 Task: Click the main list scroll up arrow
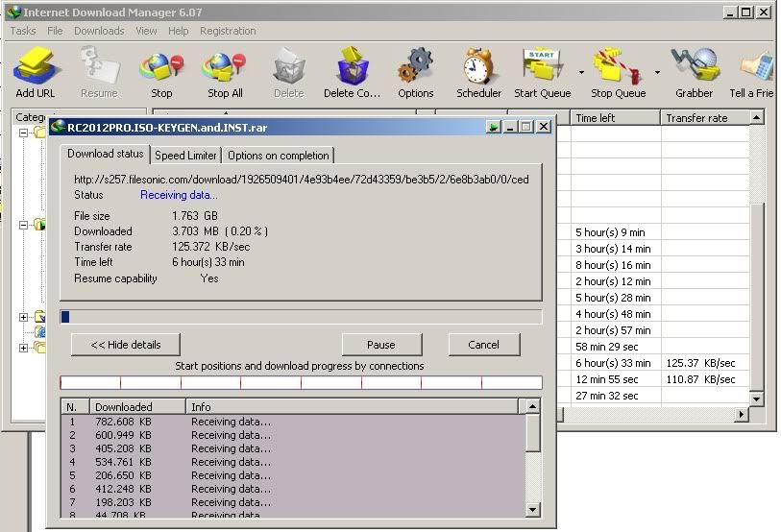(x=756, y=118)
